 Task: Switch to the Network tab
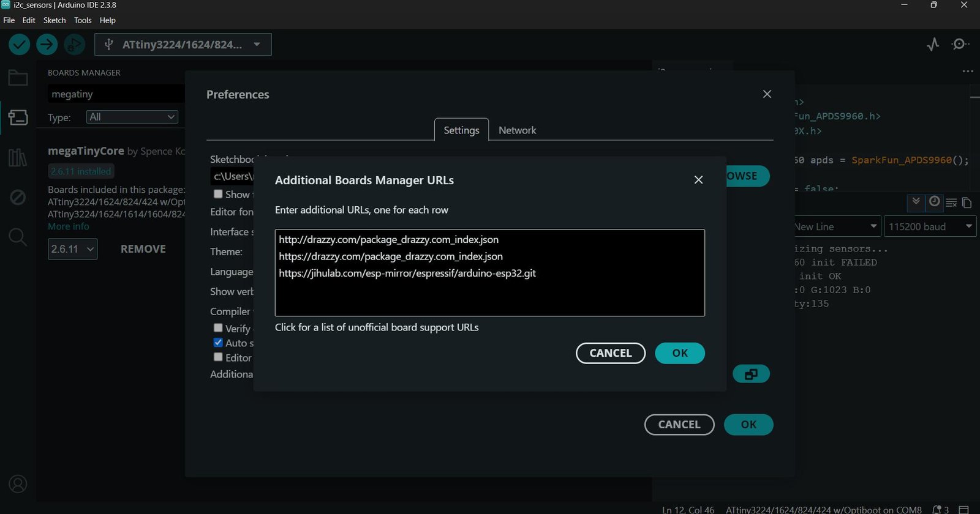(x=518, y=130)
